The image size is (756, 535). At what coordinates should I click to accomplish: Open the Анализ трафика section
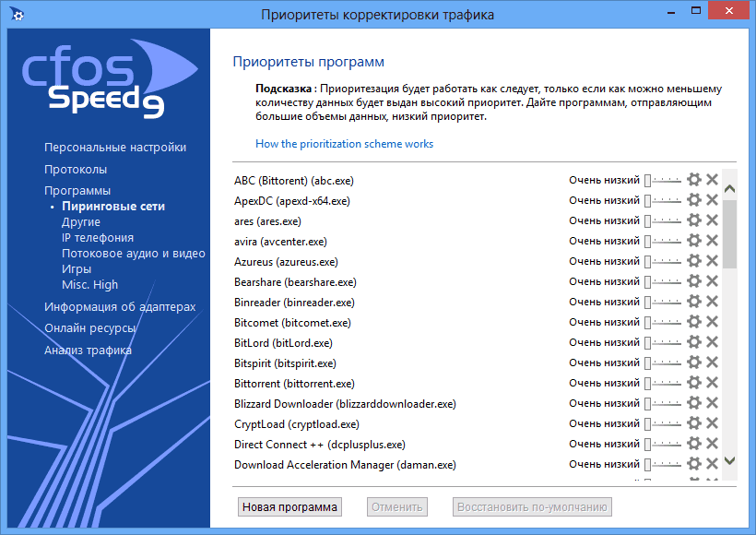[x=88, y=351]
